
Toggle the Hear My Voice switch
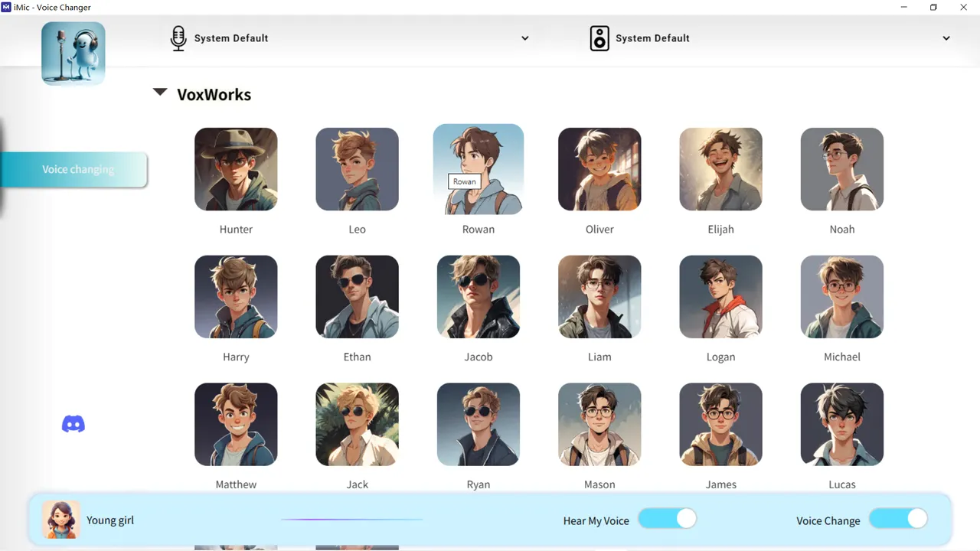click(668, 519)
